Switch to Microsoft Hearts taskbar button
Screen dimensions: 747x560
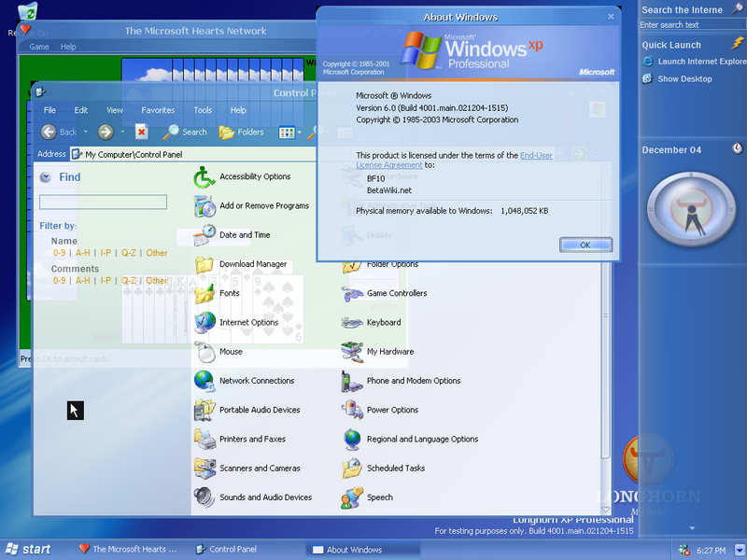(128, 549)
